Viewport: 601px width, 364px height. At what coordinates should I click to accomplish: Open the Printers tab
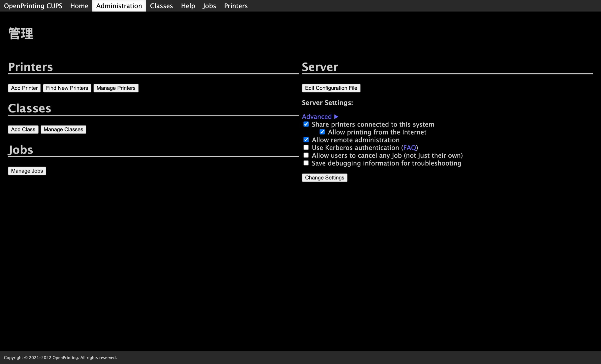pyautogui.click(x=236, y=6)
